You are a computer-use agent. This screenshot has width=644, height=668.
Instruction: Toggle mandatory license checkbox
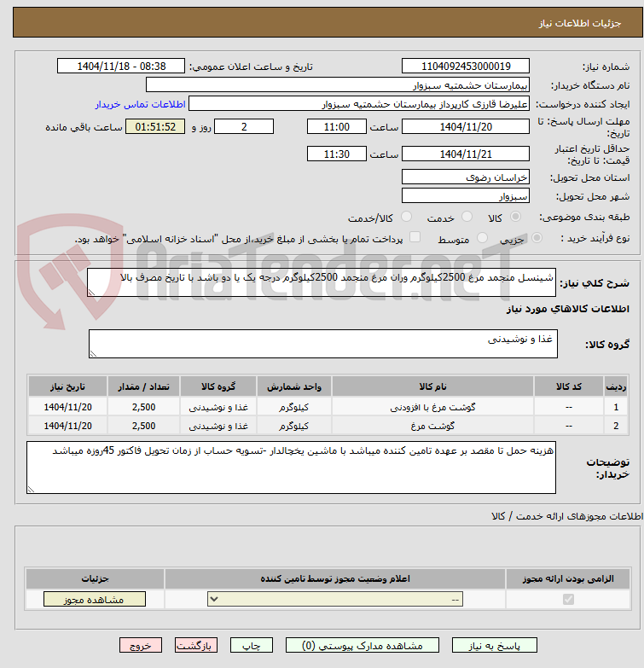(568, 600)
